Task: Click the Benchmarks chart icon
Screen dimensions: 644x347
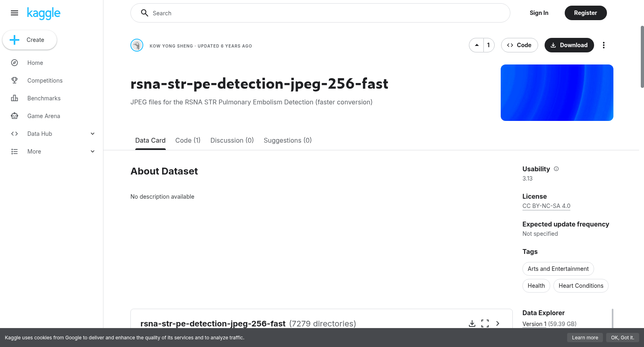Action: 14,98
